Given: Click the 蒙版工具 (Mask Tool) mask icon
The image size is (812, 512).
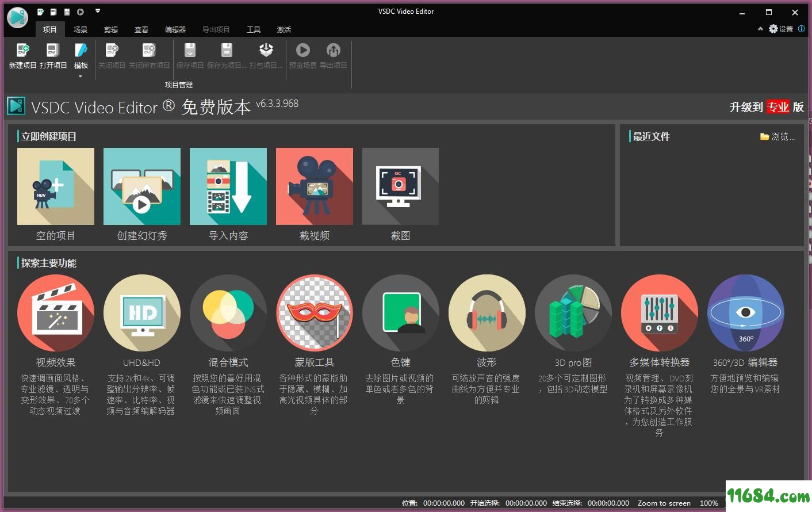Looking at the screenshot, I should (x=315, y=313).
